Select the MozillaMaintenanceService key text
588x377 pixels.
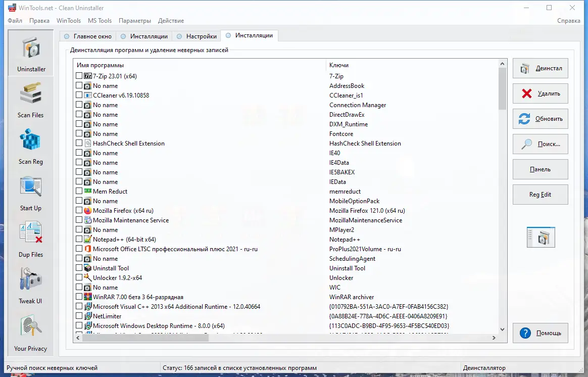pyautogui.click(x=366, y=220)
